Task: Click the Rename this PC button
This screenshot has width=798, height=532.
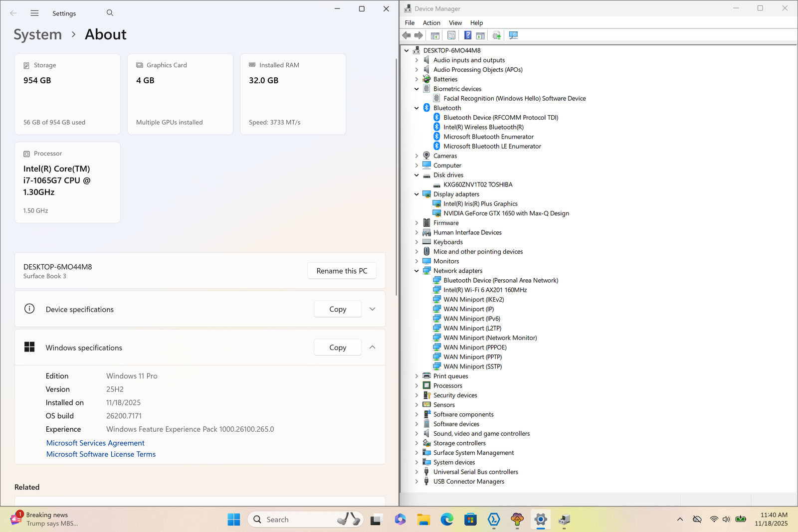Action: [x=342, y=271]
